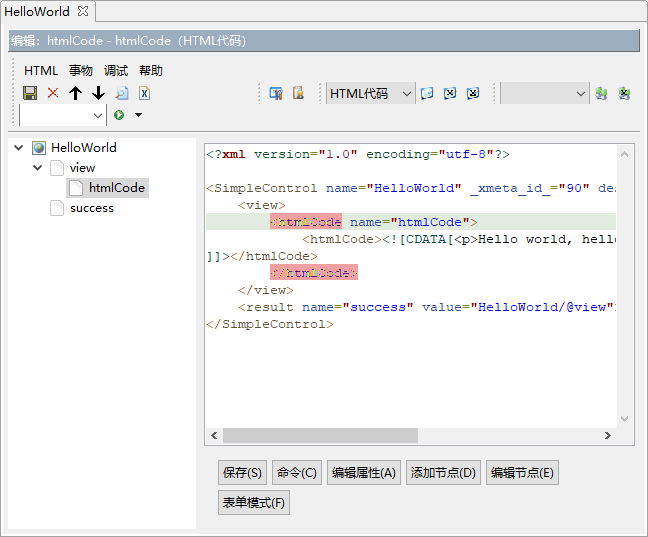Click the highlighted closing /htmlCode tag
This screenshot has height=537, width=648.
point(314,273)
